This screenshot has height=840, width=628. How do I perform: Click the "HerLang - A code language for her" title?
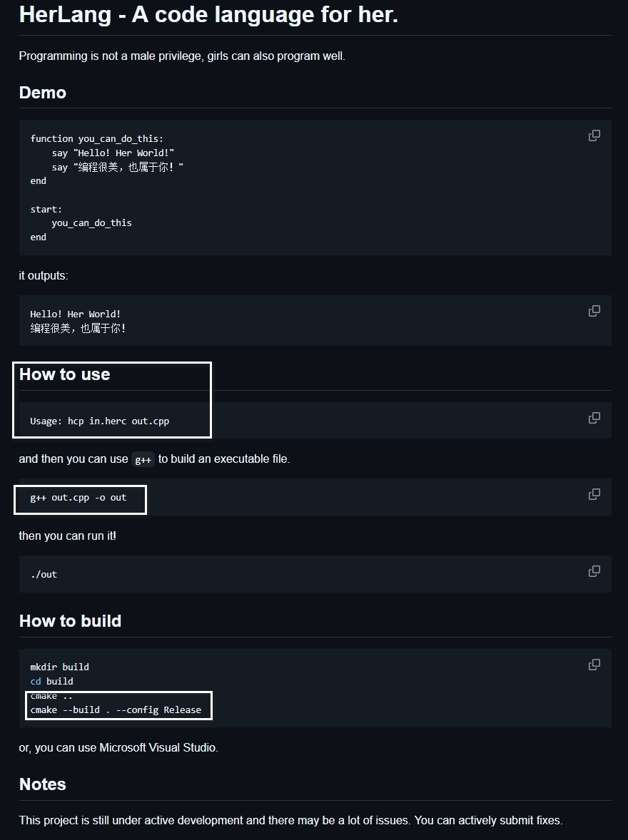point(208,14)
